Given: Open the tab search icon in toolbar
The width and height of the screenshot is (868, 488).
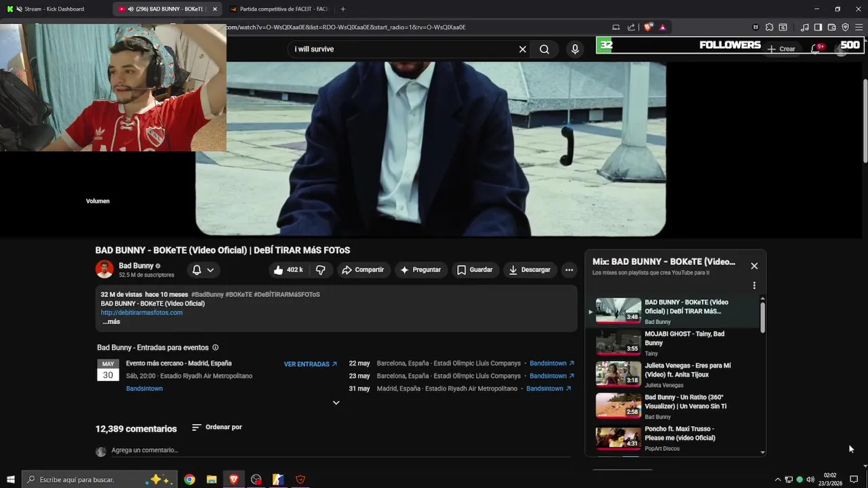Looking at the screenshot, I should [783, 27].
